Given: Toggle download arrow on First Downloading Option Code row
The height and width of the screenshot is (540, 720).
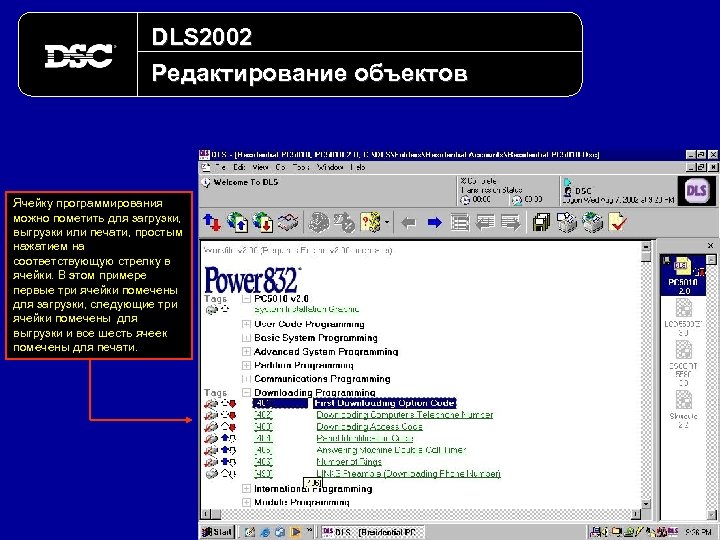Looking at the screenshot, I should [232, 404].
